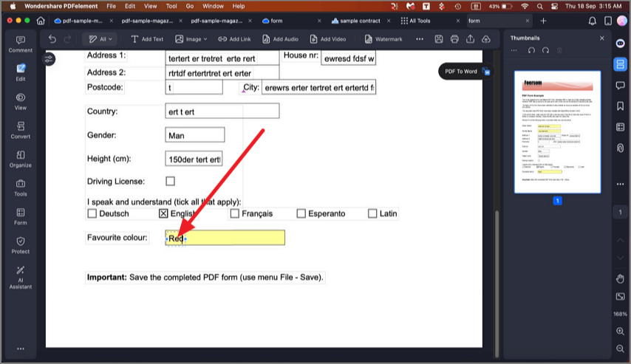
Task: Click the Add Video button
Action: (x=328, y=39)
